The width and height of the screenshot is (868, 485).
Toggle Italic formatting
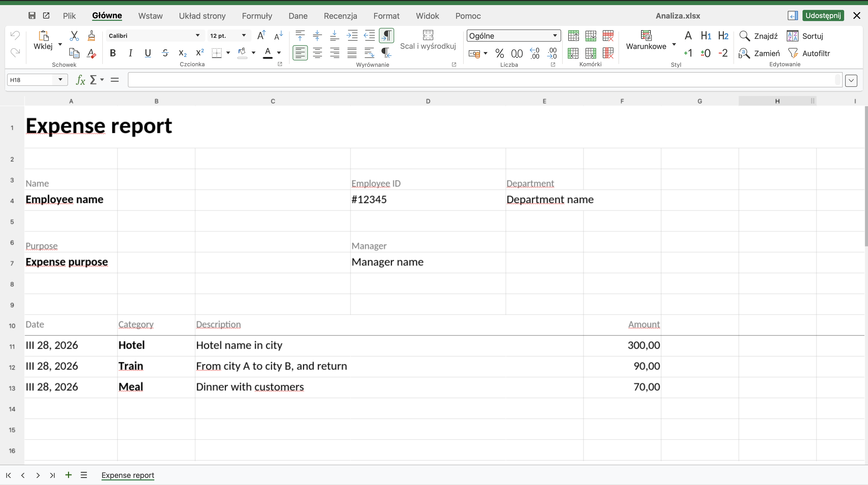point(130,53)
